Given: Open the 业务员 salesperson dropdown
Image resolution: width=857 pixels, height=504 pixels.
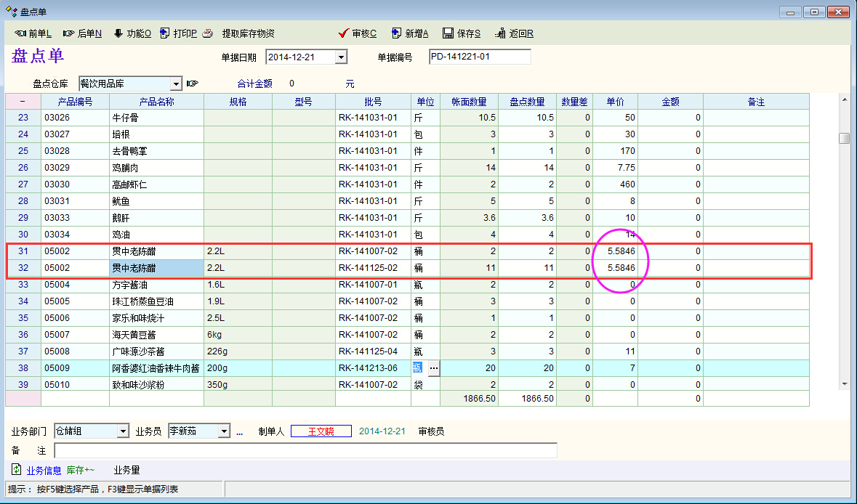Looking at the screenshot, I should click(x=224, y=431).
